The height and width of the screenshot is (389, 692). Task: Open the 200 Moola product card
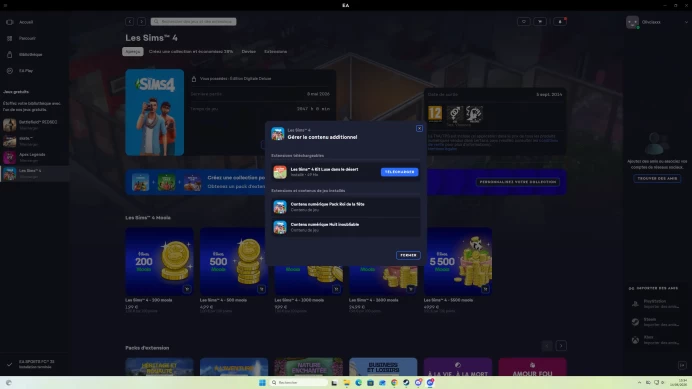[x=159, y=261]
